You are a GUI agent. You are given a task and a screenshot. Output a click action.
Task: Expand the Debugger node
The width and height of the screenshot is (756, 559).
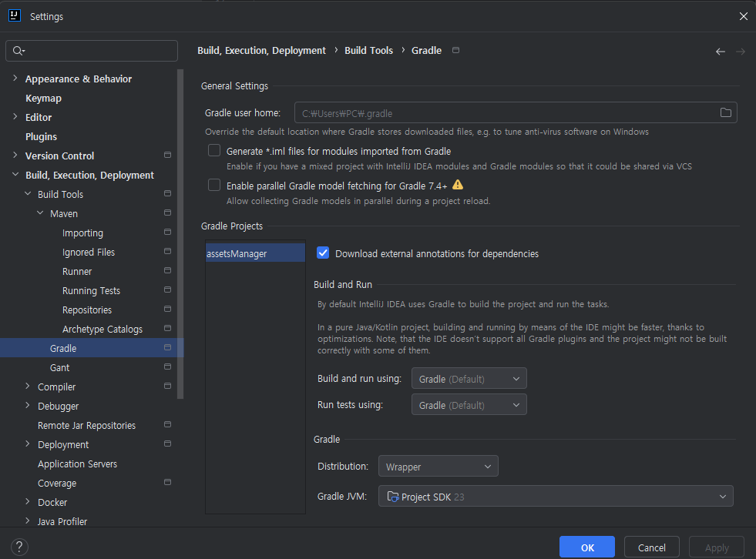(x=28, y=406)
